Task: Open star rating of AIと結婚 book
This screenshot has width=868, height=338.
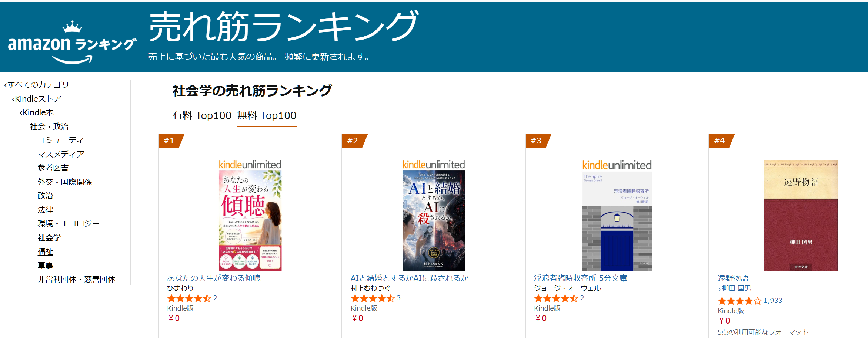Action: tap(373, 298)
